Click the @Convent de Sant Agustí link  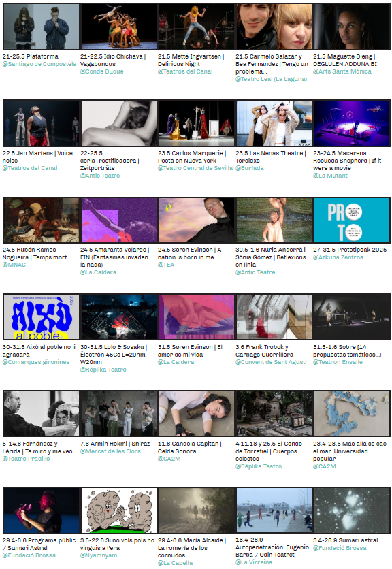pyautogui.click(x=271, y=362)
